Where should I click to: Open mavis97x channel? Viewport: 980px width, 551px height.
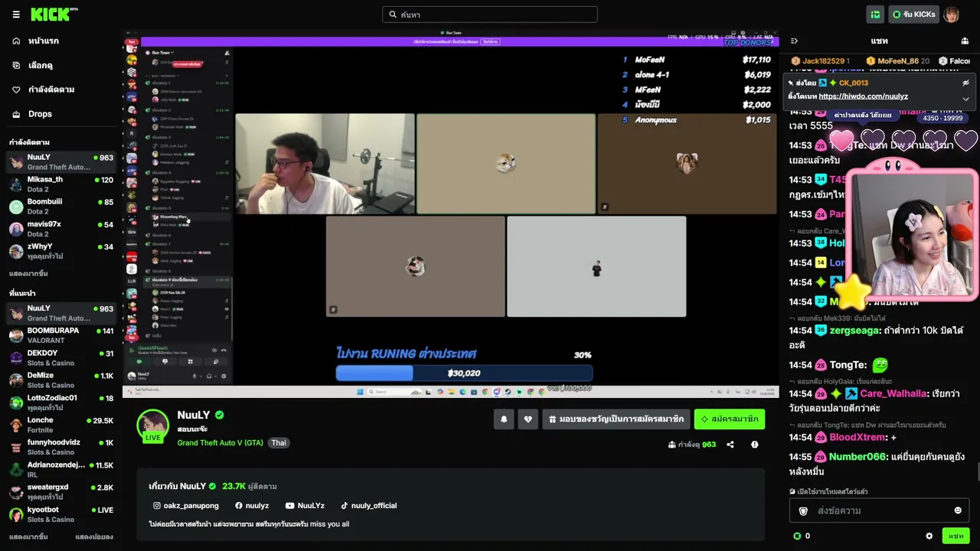[61, 229]
